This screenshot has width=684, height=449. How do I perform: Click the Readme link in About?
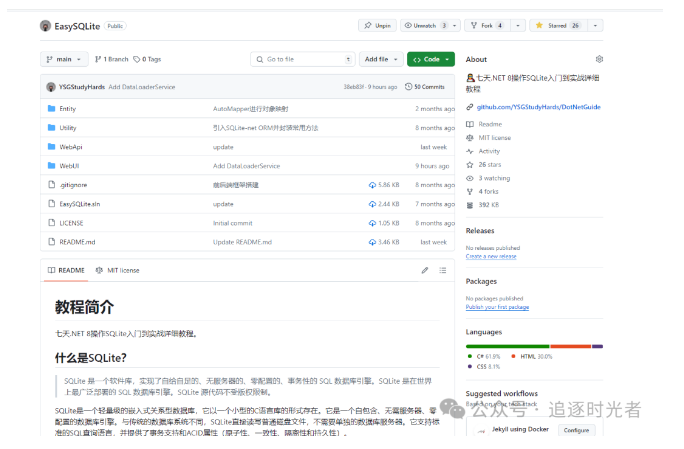[490, 124]
